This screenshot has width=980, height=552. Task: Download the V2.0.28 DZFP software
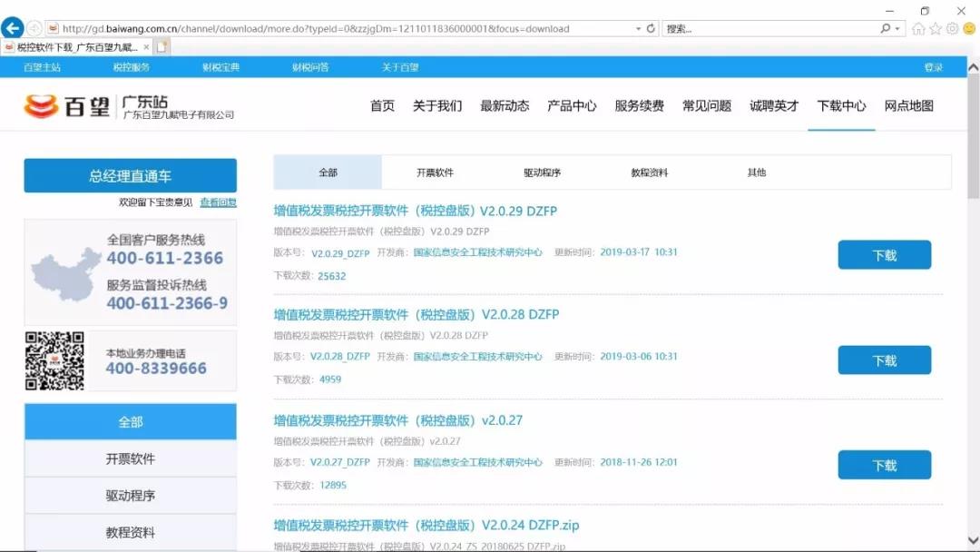[885, 360]
